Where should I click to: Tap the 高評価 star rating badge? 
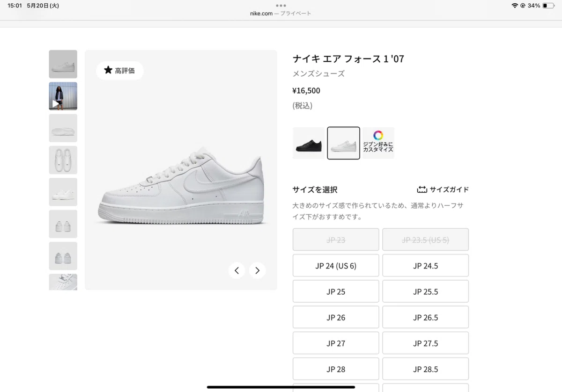pyautogui.click(x=120, y=71)
